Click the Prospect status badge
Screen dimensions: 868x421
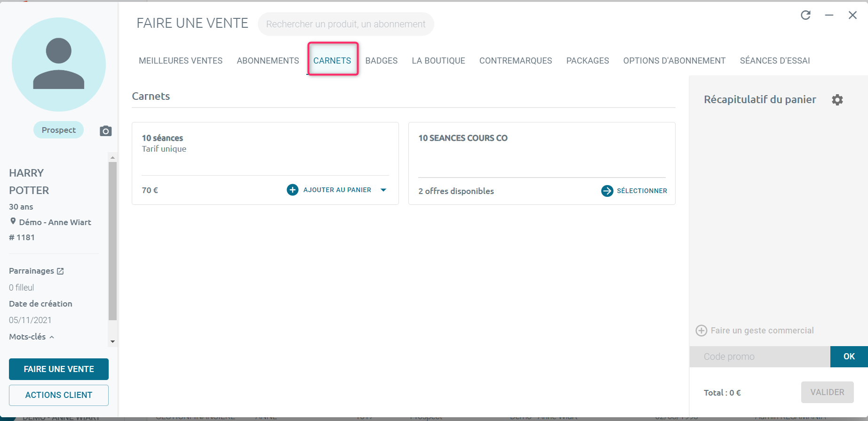(x=58, y=130)
